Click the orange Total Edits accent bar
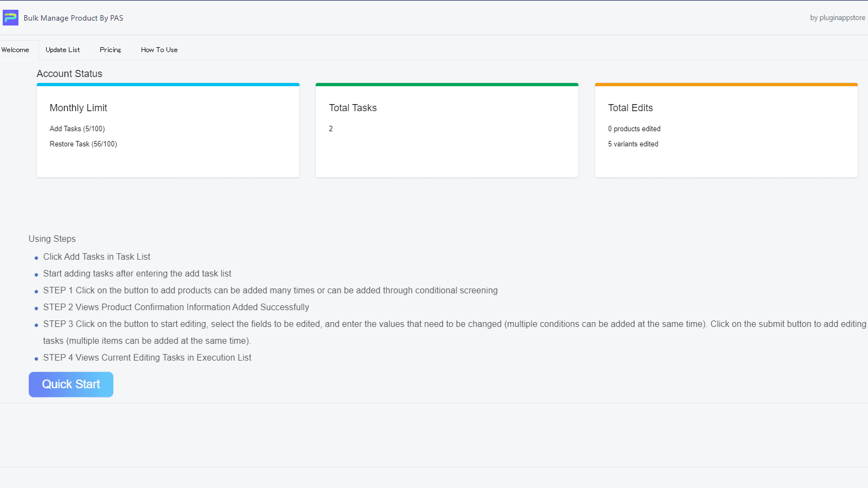The image size is (868, 488). coord(726,85)
